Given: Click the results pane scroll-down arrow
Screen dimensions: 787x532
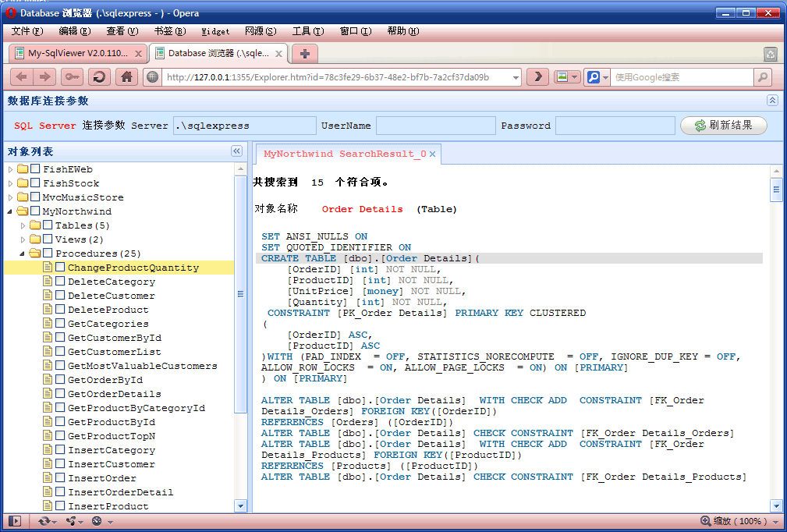Looking at the screenshot, I should 776,506.
